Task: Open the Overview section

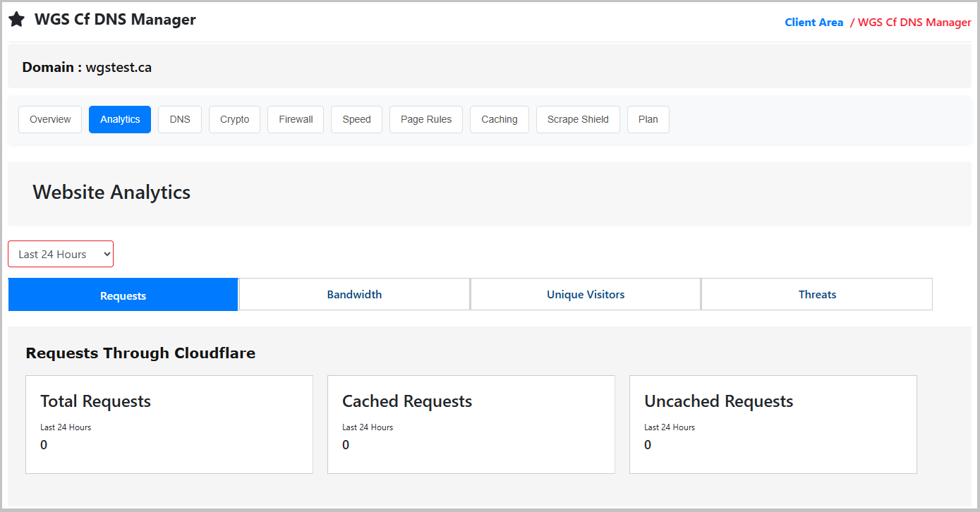Action: tap(50, 119)
